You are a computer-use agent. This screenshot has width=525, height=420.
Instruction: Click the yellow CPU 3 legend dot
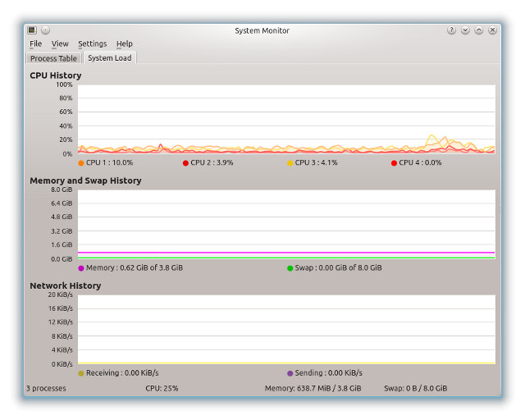coord(290,163)
